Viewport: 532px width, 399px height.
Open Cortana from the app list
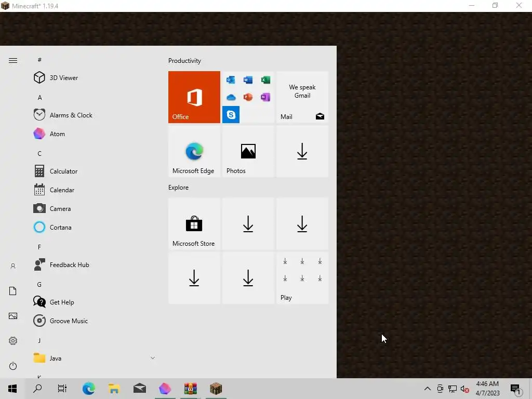(94, 227)
